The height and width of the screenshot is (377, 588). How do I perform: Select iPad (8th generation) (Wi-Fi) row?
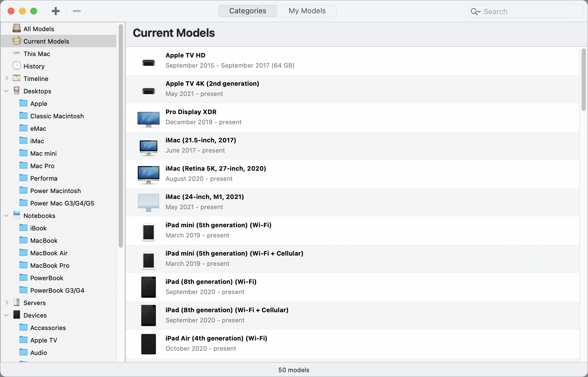(x=352, y=287)
